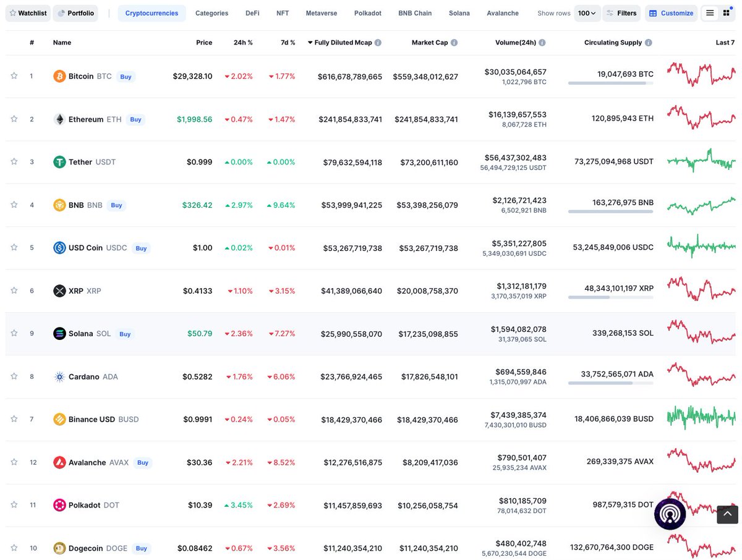This screenshot has width=742, height=560.
Task: Toggle watchlist star for XRP
Action: tap(14, 290)
